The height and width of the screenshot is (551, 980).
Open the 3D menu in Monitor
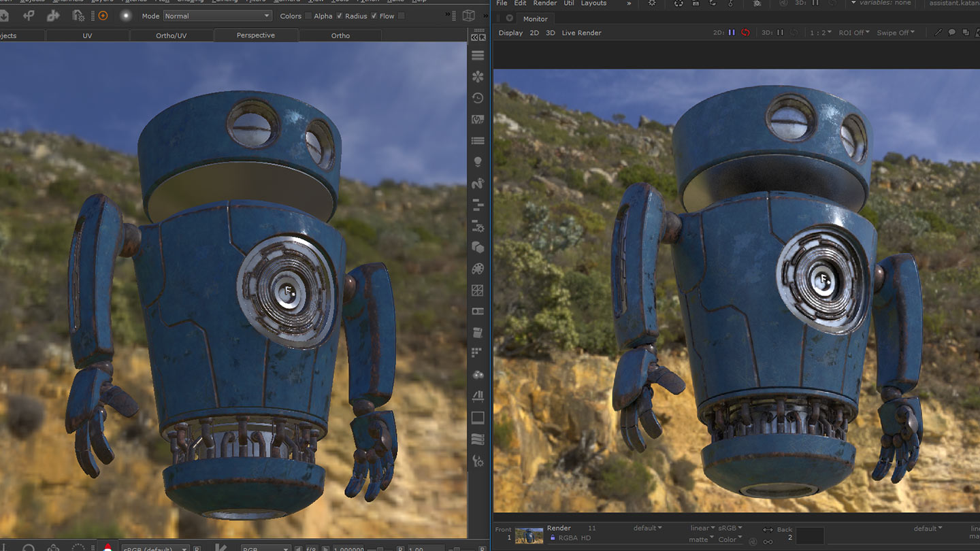coord(551,33)
